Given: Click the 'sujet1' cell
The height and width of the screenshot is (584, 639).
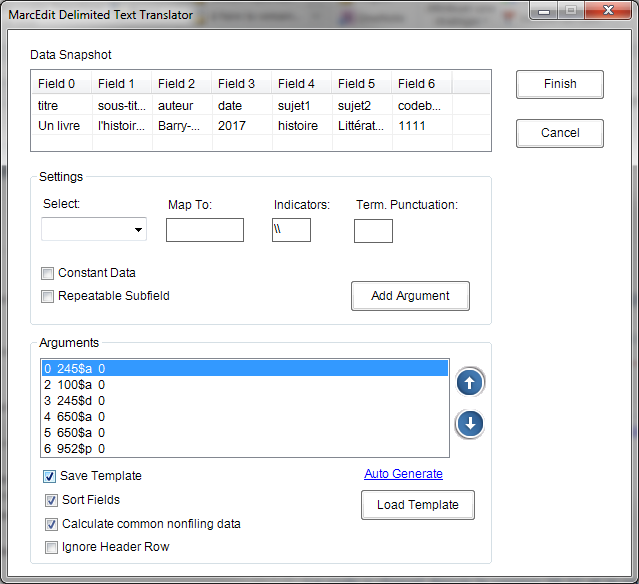Looking at the screenshot, I should 302,106.
